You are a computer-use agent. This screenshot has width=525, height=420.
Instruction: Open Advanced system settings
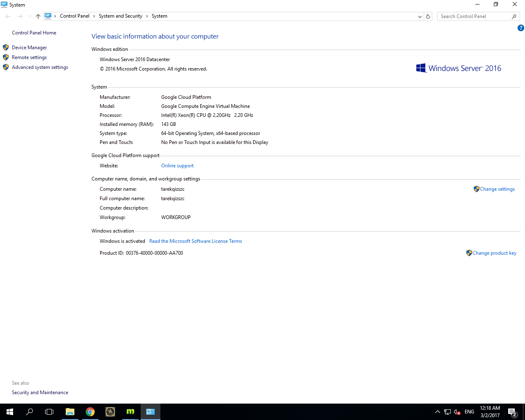tap(40, 67)
